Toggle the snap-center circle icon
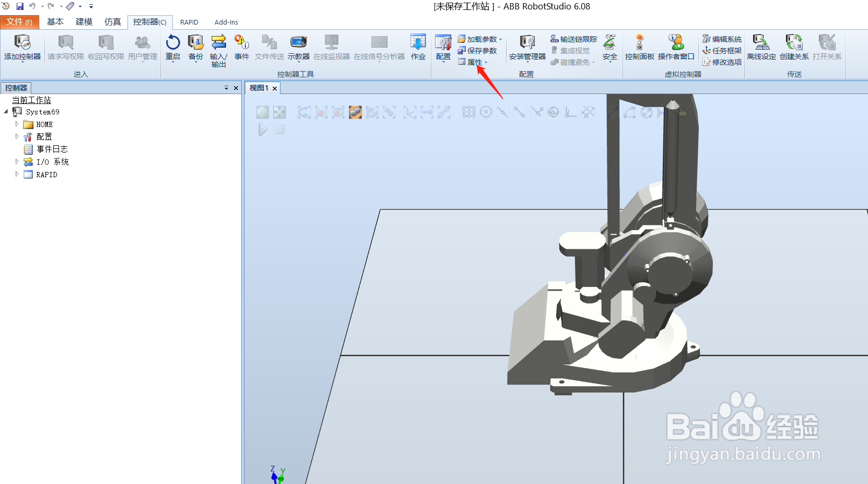 pos(486,112)
